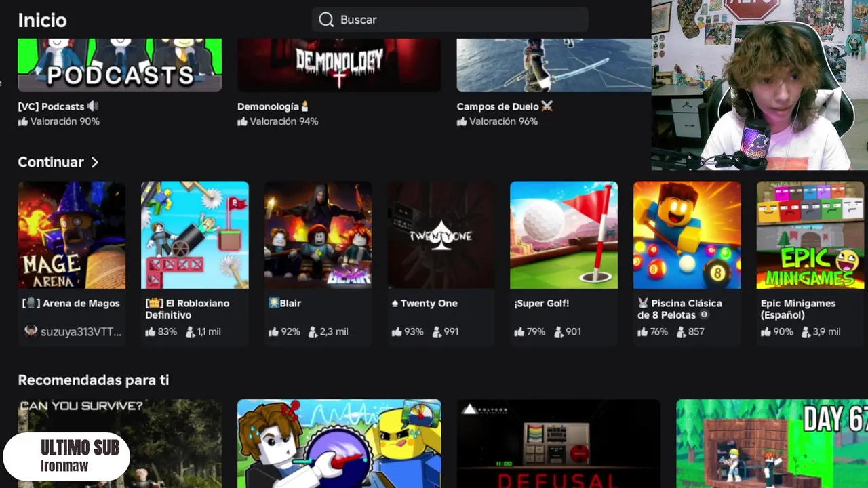
Task: Open the Inicio page heading
Action: tap(42, 20)
